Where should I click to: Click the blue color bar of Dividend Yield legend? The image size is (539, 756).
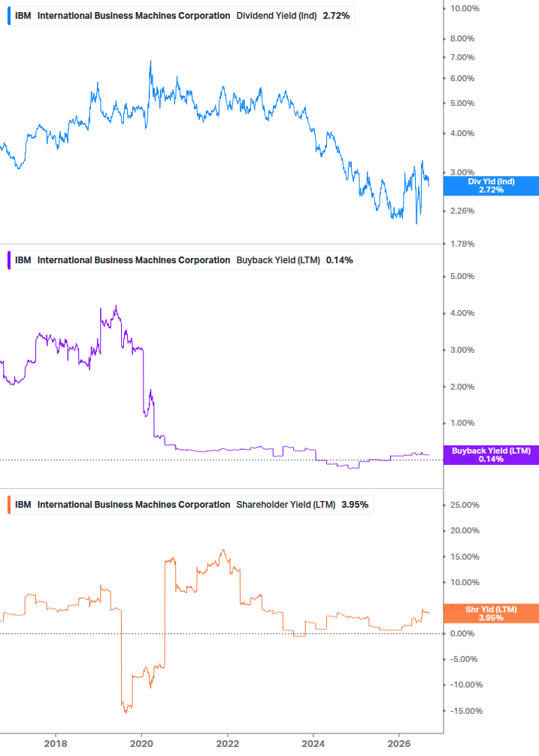(9, 16)
